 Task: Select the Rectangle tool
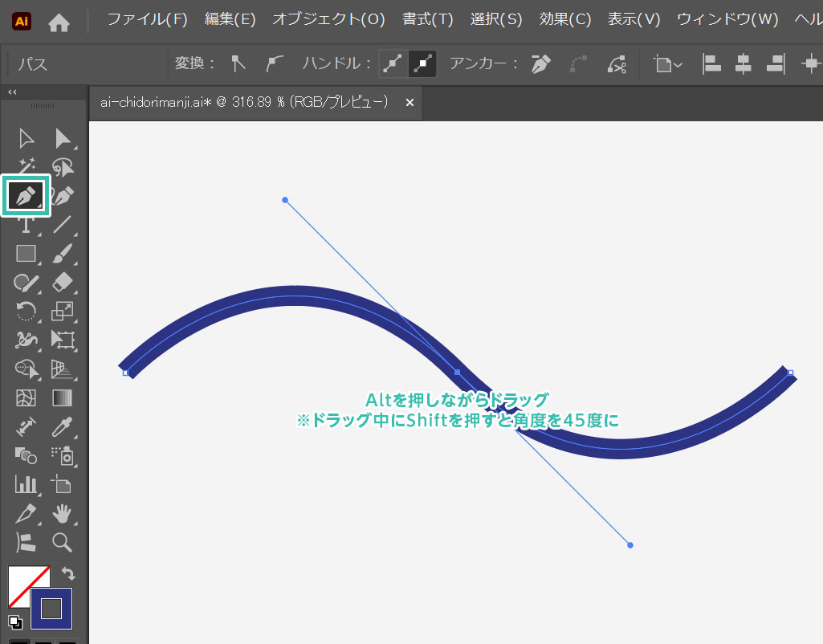(26, 254)
